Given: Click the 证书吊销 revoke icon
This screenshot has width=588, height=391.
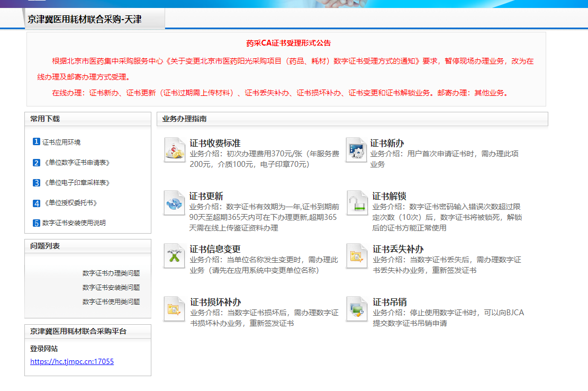Looking at the screenshot, I should pyautogui.click(x=356, y=308).
